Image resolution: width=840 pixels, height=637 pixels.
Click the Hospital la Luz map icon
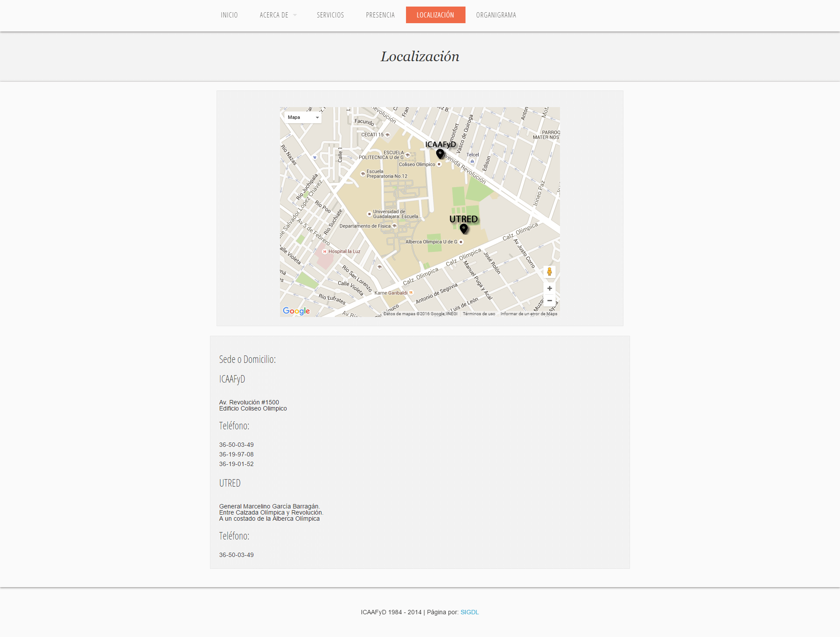click(x=325, y=251)
